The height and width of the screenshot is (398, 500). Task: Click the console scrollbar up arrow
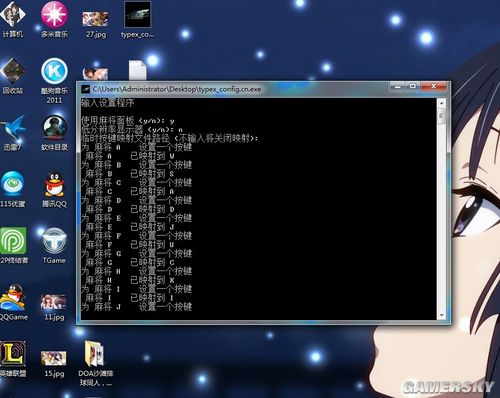point(442,104)
